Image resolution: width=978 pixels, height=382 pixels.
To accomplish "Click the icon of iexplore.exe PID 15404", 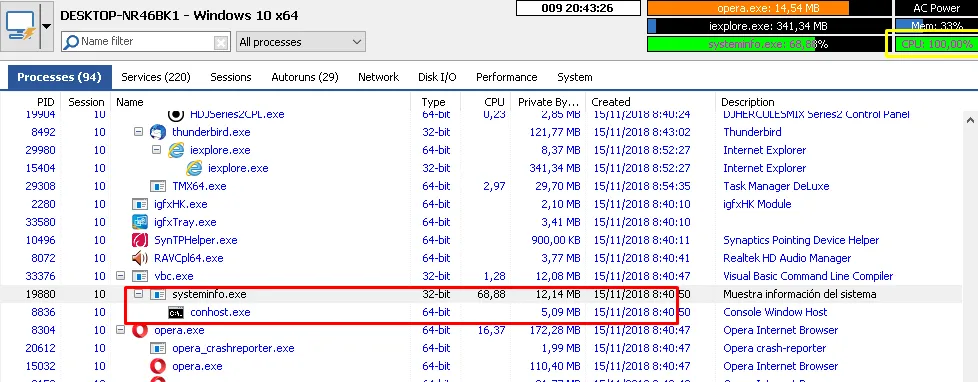I will tap(194, 168).
